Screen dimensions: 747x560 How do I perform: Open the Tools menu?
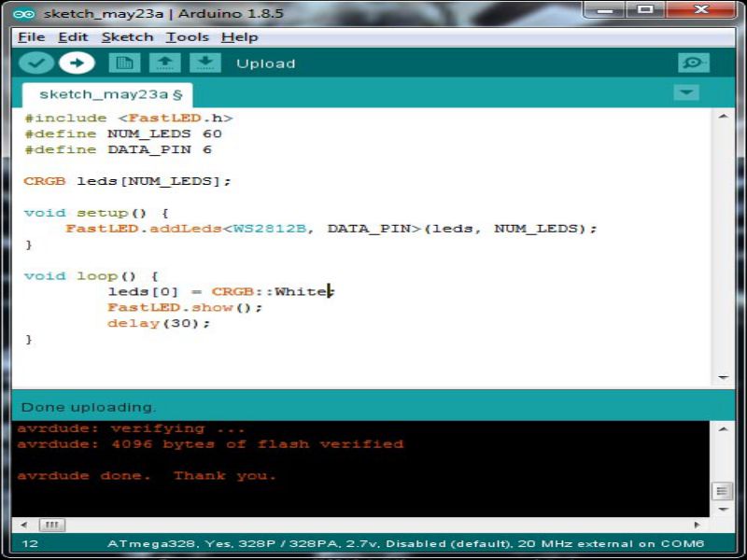click(188, 37)
